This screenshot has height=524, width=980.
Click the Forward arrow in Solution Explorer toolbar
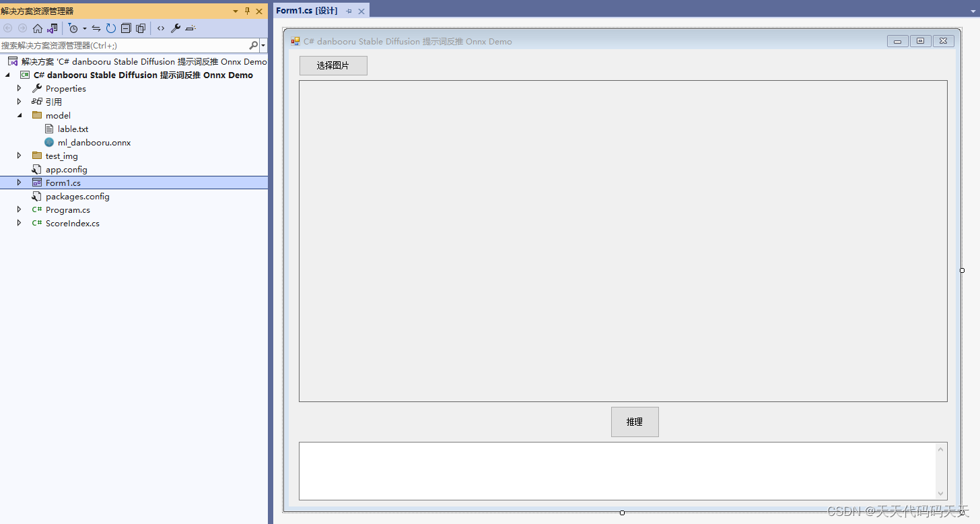[22, 28]
